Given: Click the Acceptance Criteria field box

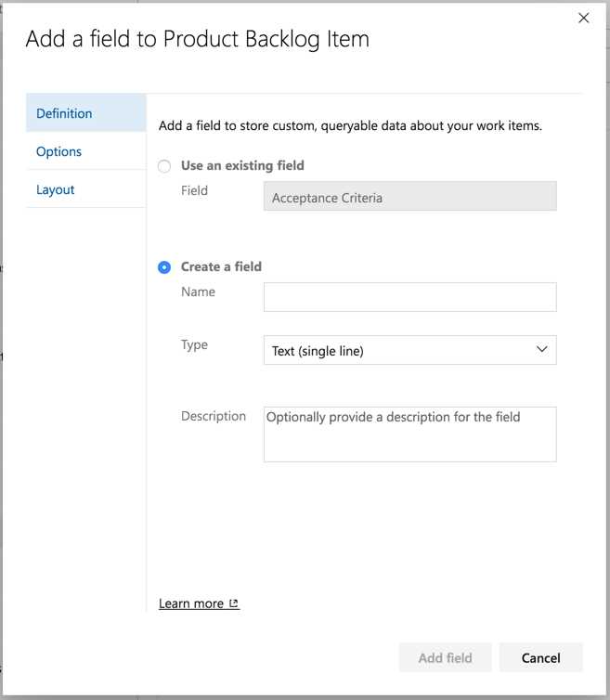Looking at the screenshot, I should click(410, 196).
